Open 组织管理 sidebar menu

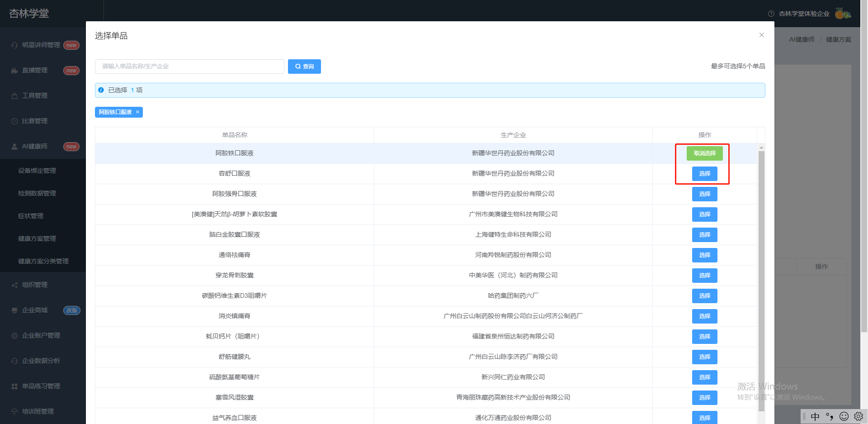click(43, 285)
